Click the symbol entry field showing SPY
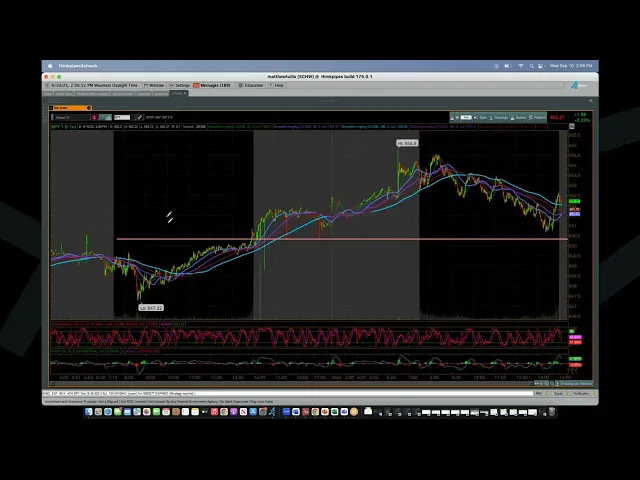The width and height of the screenshot is (640, 480). coord(122,118)
